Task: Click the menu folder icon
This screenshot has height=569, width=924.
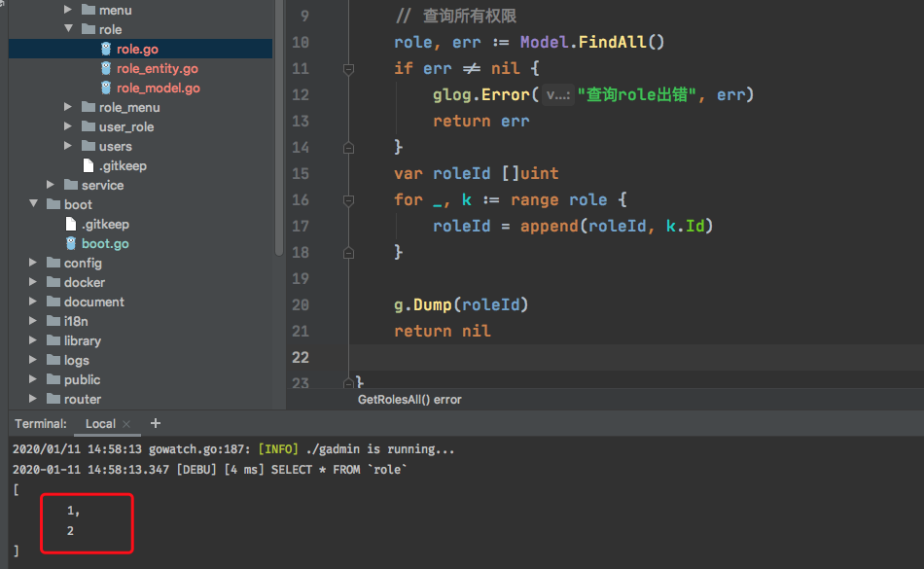Action: pos(89,10)
